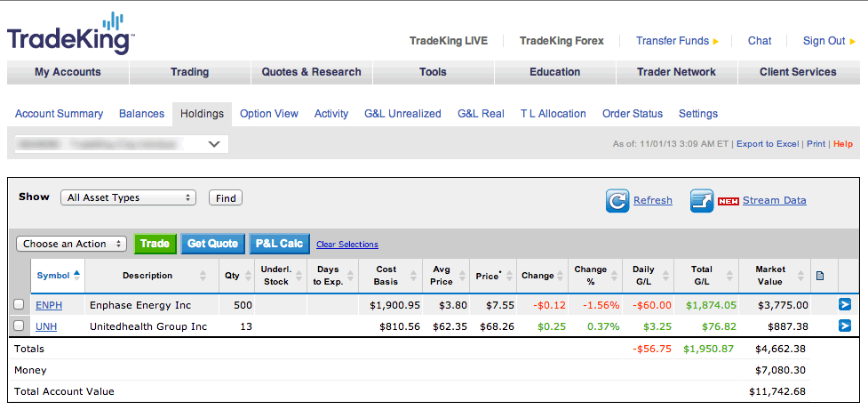The height and width of the screenshot is (410, 868).
Task: Sort the Change % column
Action: pyautogui.click(x=615, y=276)
